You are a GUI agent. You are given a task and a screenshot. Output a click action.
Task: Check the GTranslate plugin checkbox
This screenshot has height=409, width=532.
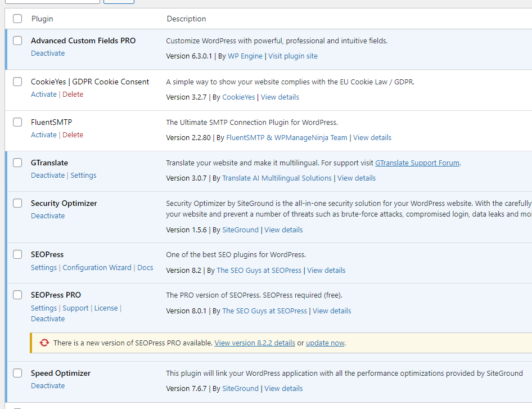17,163
